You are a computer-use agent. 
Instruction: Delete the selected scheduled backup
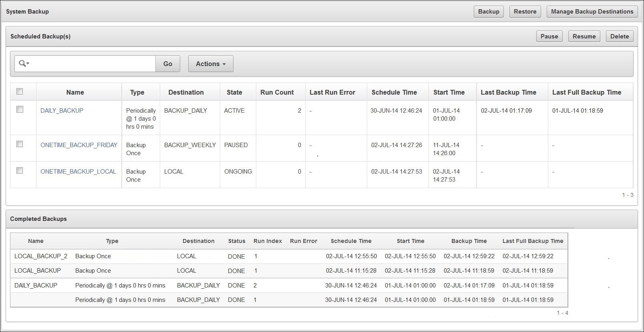point(620,36)
